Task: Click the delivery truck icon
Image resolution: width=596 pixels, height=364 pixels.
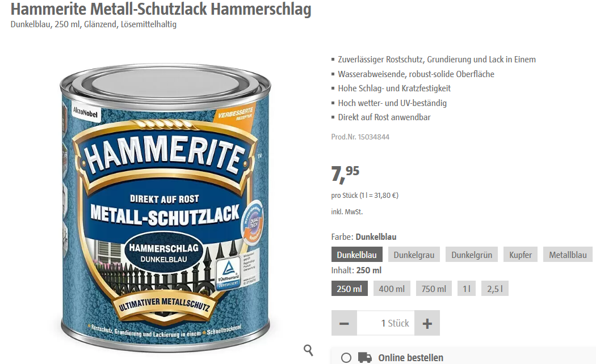Action: pyautogui.click(x=365, y=358)
